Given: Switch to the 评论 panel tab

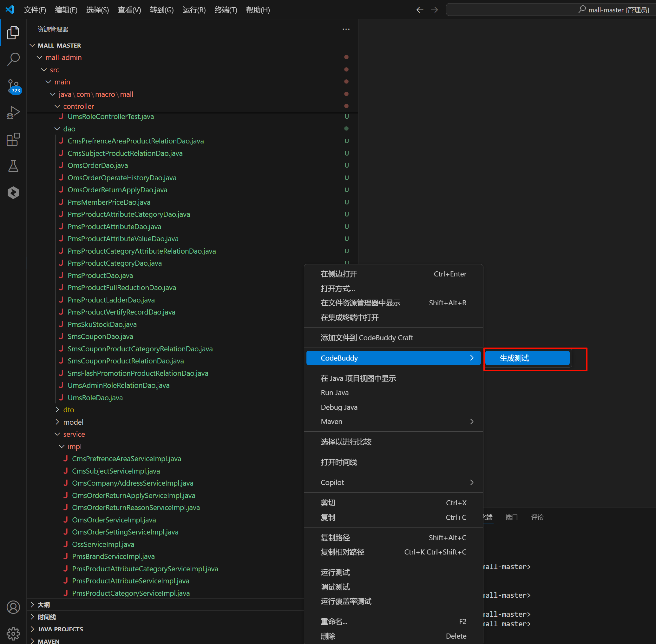Looking at the screenshot, I should 537,517.
